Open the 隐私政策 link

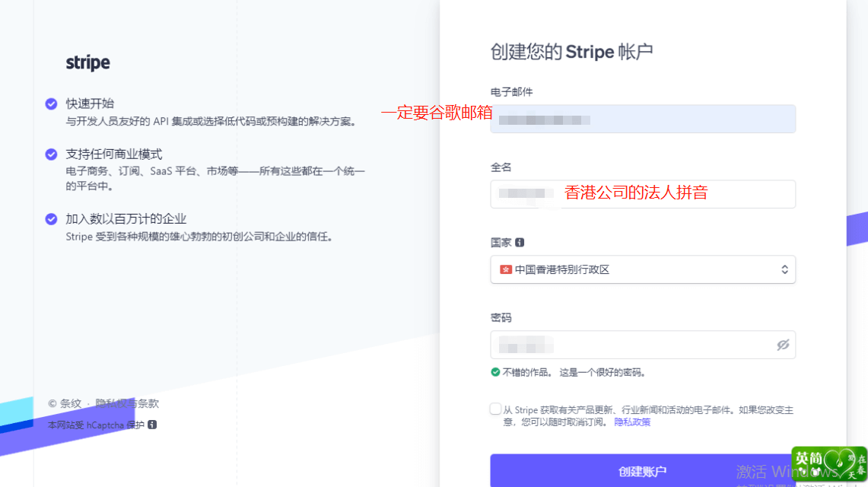pyautogui.click(x=632, y=422)
